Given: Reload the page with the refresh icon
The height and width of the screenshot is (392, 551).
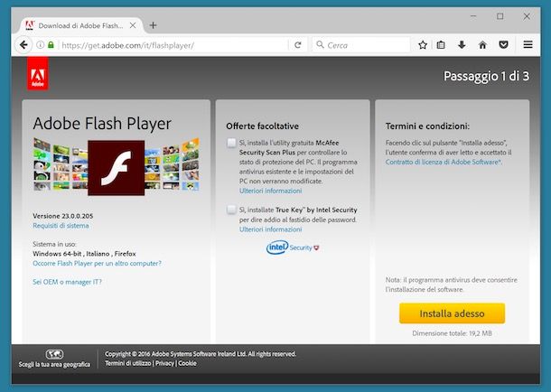Looking at the screenshot, I should pyautogui.click(x=298, y=45).
